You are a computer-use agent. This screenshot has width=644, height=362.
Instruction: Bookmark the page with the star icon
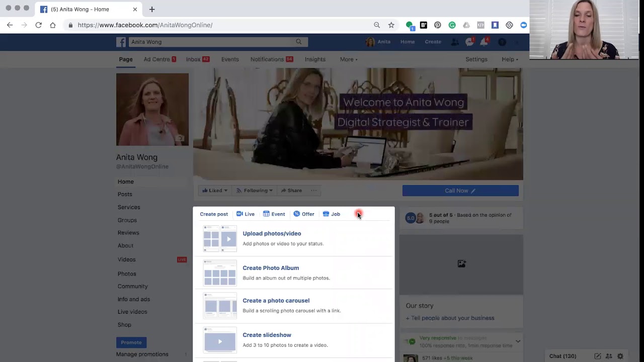[391, 25]
